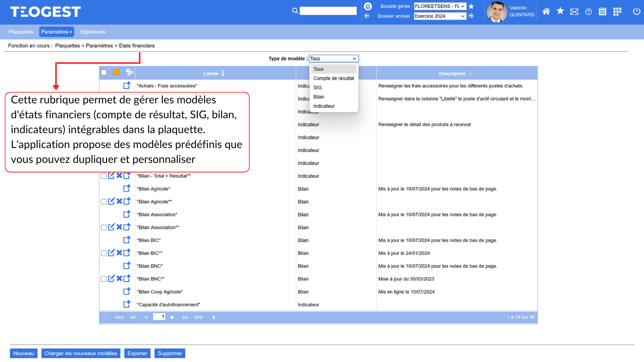
Task: Open the Société gérée dropdown
Action: 440,6
